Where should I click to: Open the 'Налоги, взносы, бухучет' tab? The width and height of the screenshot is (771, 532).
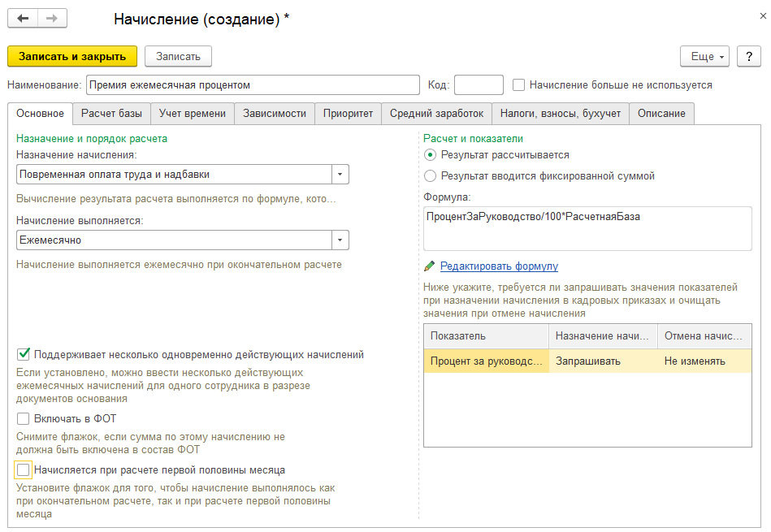(561, 114)
